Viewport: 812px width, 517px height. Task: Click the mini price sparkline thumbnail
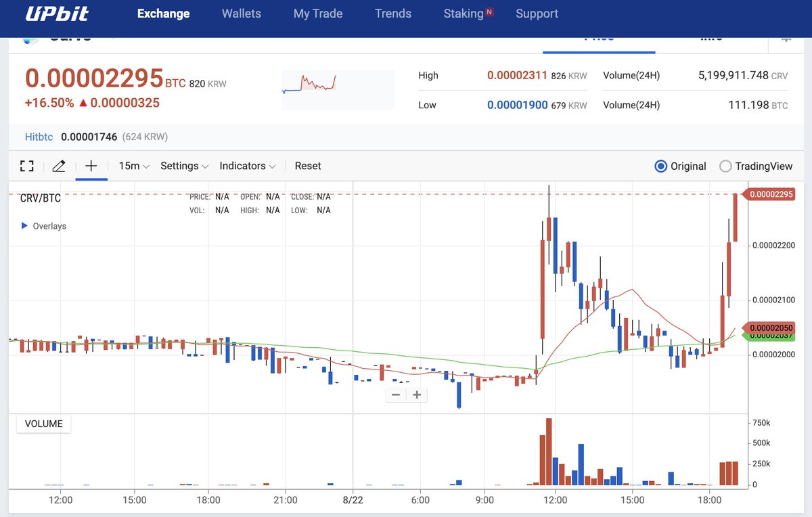point(338,89)
